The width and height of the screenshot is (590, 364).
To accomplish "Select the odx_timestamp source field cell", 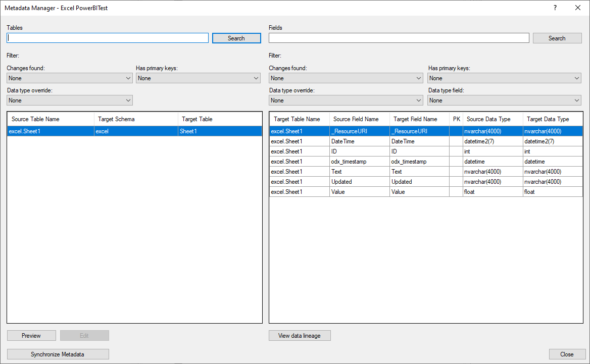I will (x=359, y=162).
